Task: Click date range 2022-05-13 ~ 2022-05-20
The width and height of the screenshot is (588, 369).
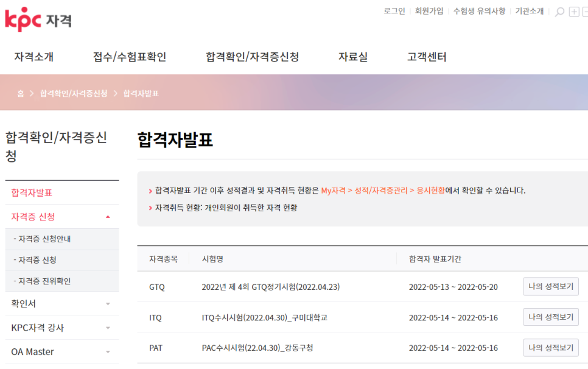Action: point(453,287)
